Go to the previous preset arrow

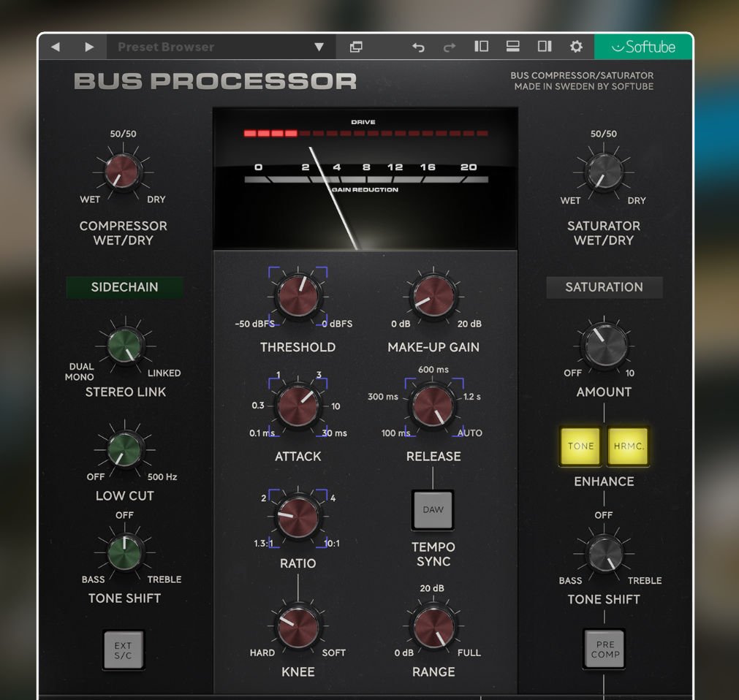(x=56, y=47)
